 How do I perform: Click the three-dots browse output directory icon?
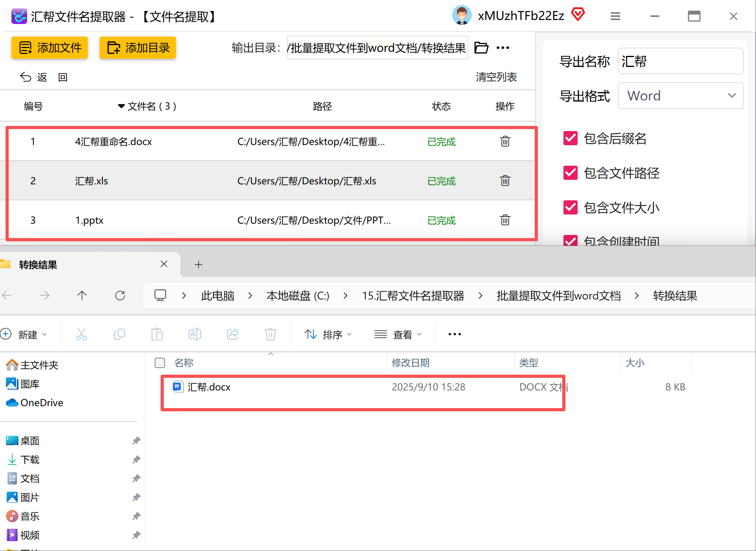503,48
